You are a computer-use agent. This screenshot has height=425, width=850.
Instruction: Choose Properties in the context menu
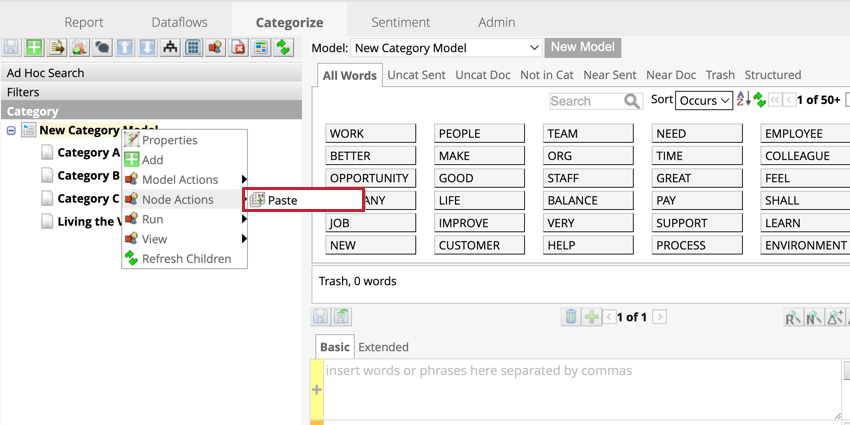click(169, 140)
